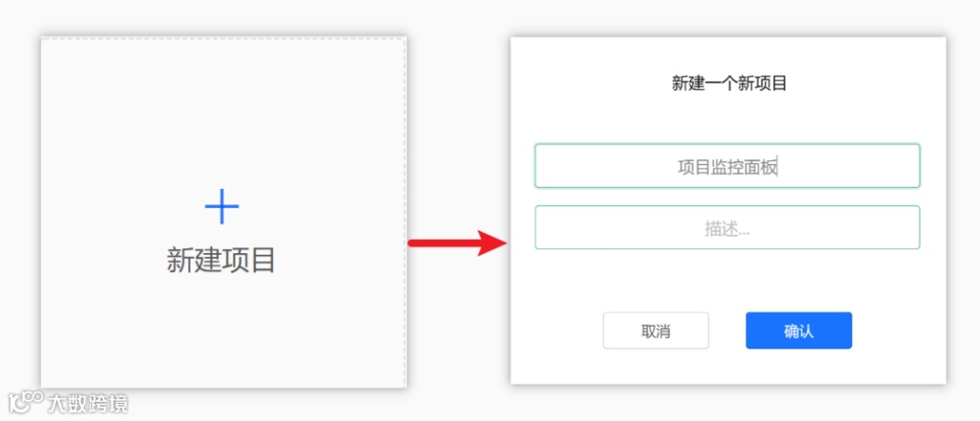This screenshot has width=980, height=421.
Task: Open the new project card tile
Action: [x=223, y=211]
